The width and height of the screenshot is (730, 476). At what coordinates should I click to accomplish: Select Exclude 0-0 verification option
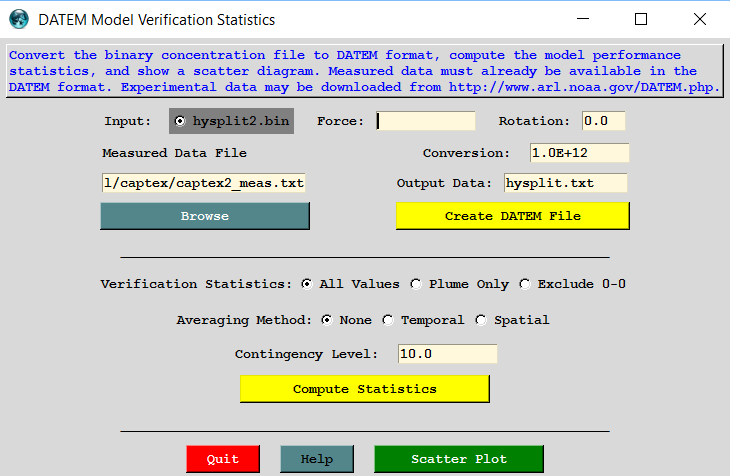pos(525,284)
